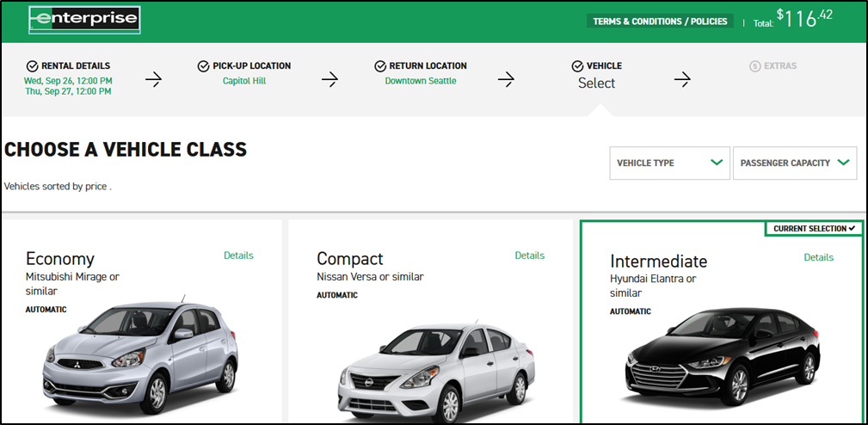Click 'Vehicles sorted by price' text
The height and width of the screenshot is (425, 868).
(x=58, y=187)
